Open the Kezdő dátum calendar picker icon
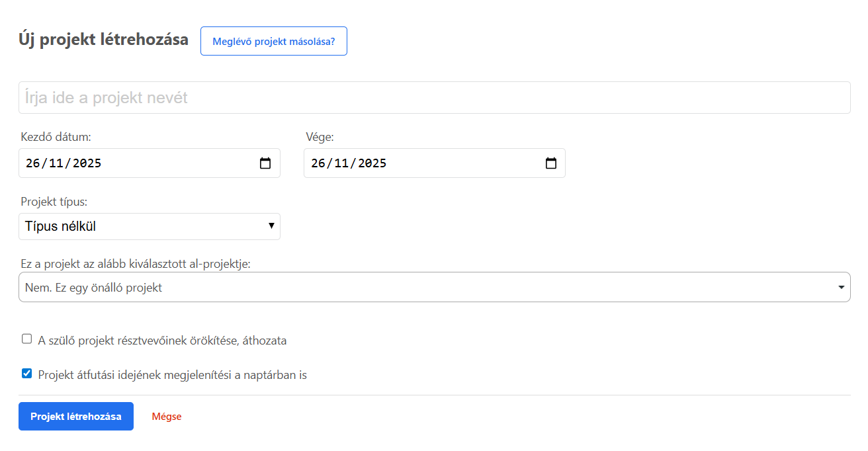 265,163
